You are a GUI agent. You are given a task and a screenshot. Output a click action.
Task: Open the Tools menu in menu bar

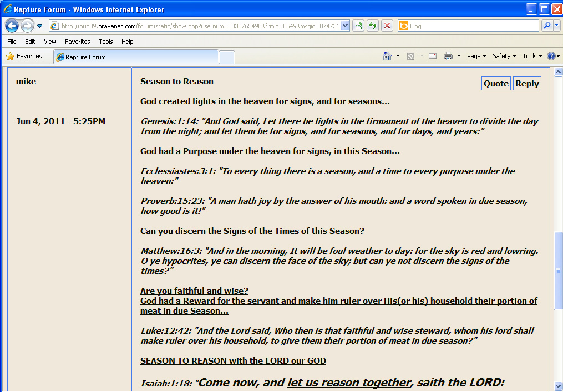point(106,42)
